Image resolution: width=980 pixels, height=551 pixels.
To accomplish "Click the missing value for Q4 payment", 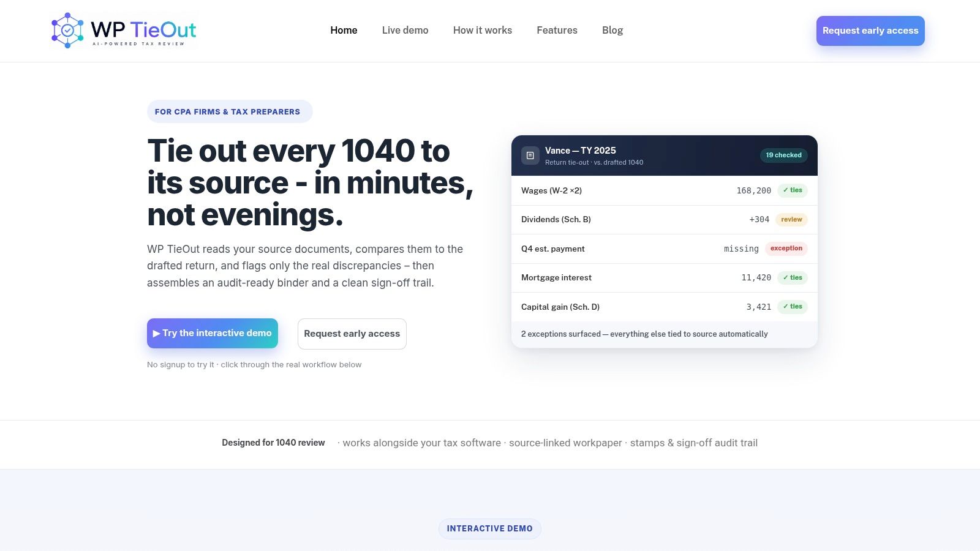I will [x=741, y=249].
